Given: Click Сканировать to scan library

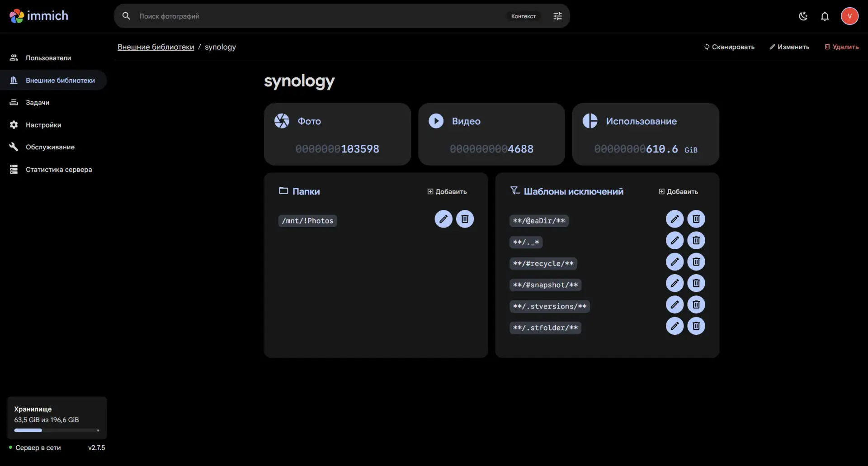Looking at the screenshot, I should (x=729, y=47).
